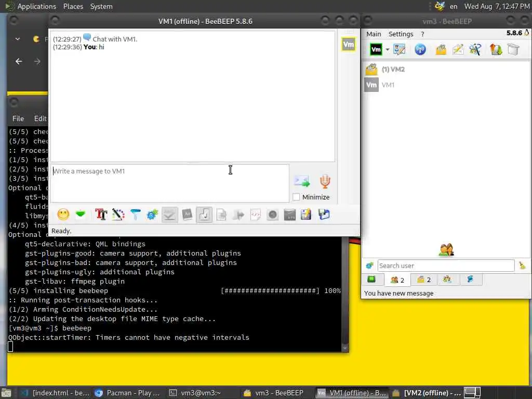Open the Main menu in vm3 BeeBEEP
This screenshot has width=532, height=399.
coord(374,34)
